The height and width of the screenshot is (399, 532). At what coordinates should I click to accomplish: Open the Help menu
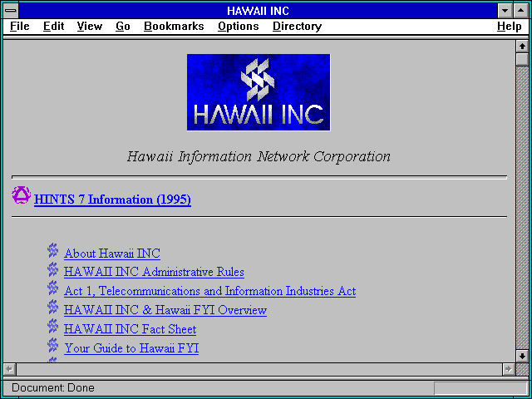pos(510,27)
